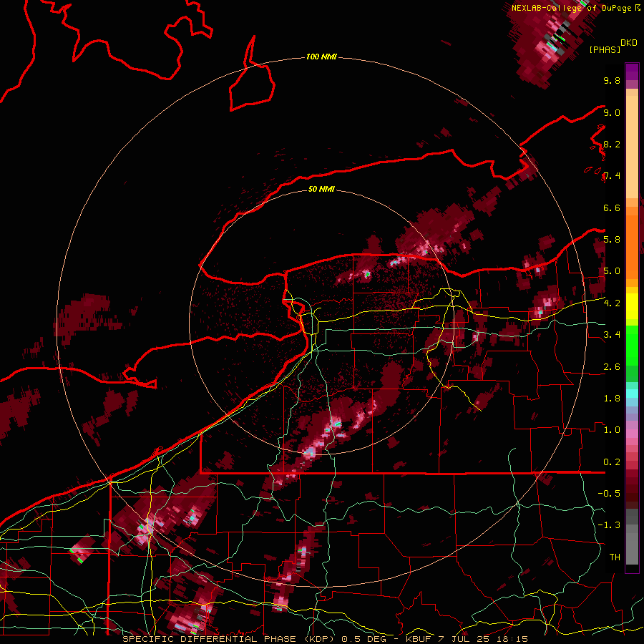Click the KBUF station identifier in caption
The height and width of the screenshot is (644, 644).
[418, 639]
